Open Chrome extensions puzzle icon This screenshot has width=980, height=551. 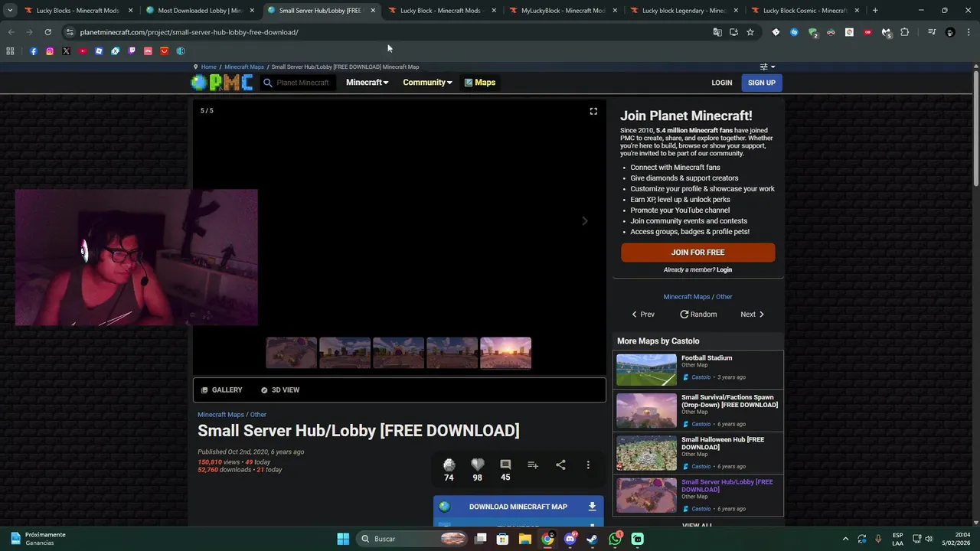[x=904, y=32]
